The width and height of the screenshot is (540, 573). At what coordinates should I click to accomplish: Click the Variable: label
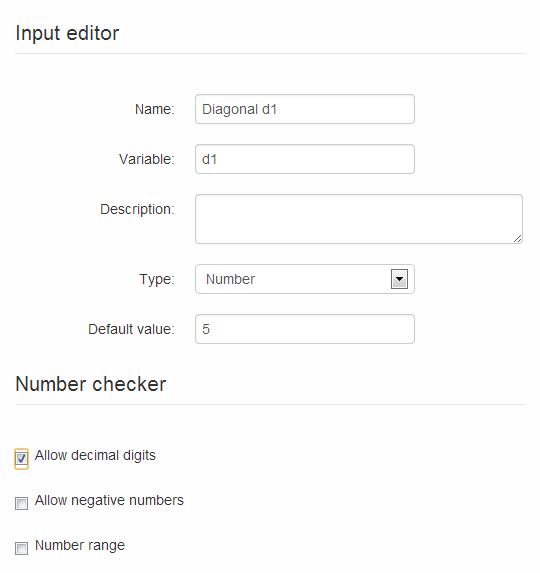point(147,159)
